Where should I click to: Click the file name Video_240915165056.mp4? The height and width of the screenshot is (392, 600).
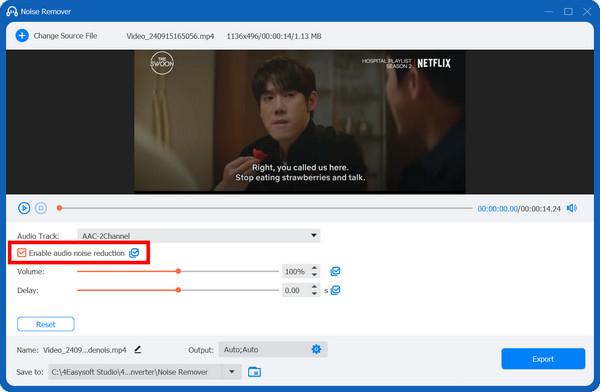click(x=170, y=36)
